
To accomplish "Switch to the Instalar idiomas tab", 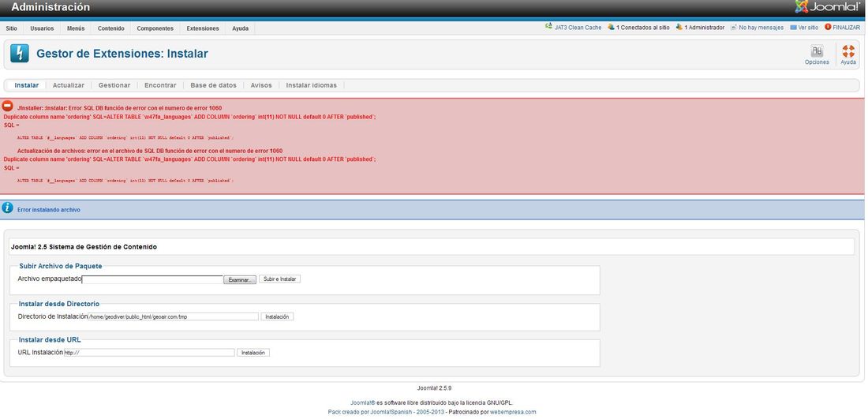I will [311, 85].
